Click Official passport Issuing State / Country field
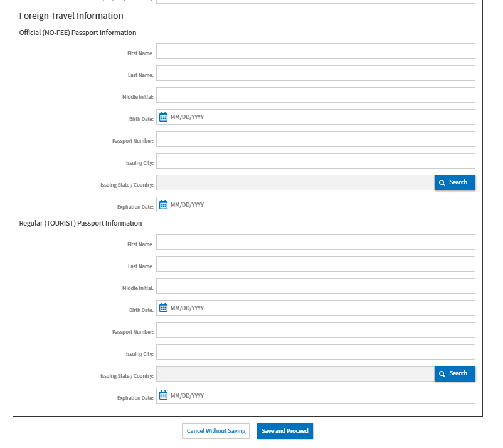The image size is (503, 448). 295,183
